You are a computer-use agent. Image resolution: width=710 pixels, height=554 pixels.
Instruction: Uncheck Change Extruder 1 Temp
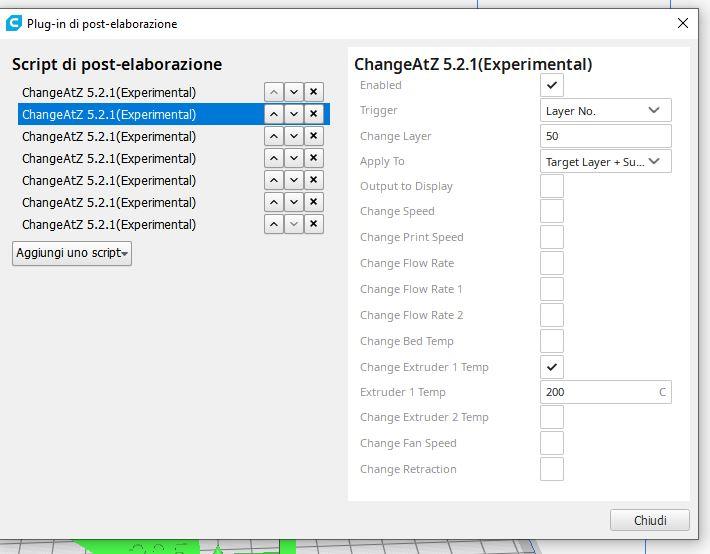[x=552, y=367]
